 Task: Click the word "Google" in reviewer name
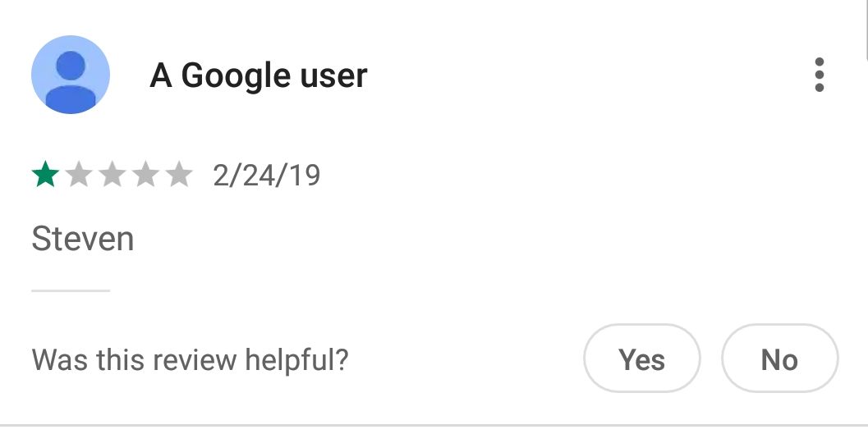pos(234,75)
